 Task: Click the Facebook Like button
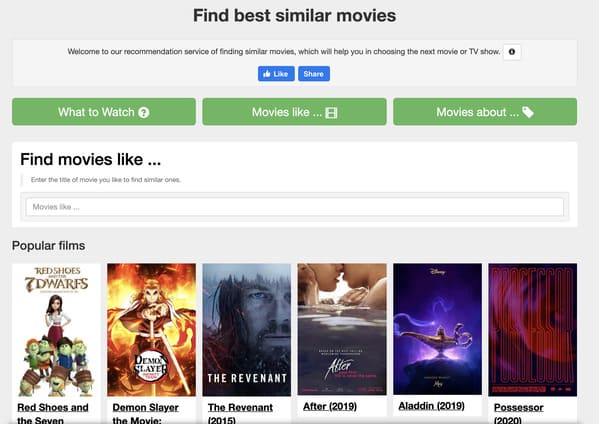click(x=276, y=74)
